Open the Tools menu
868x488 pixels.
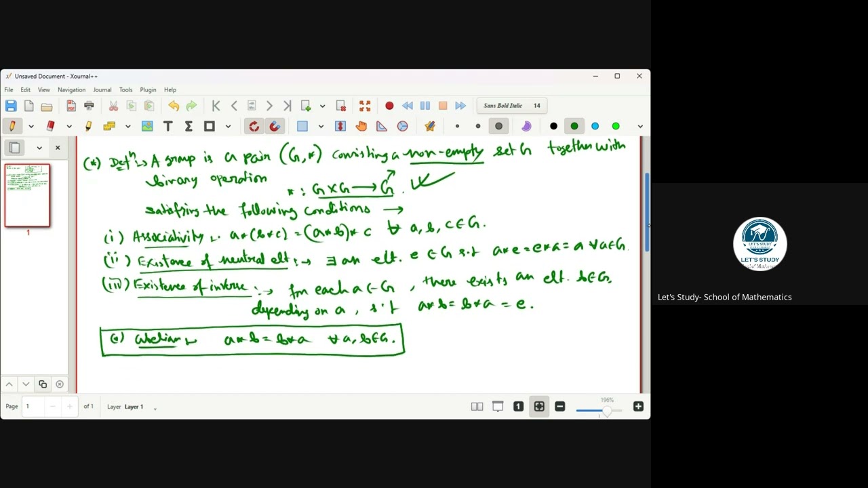(x=126, y=89)
